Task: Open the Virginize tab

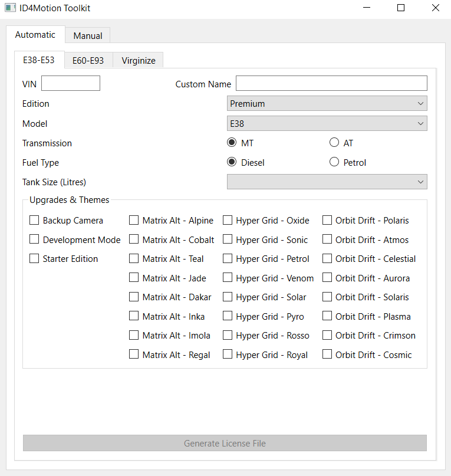Action: tap(139, 60)
